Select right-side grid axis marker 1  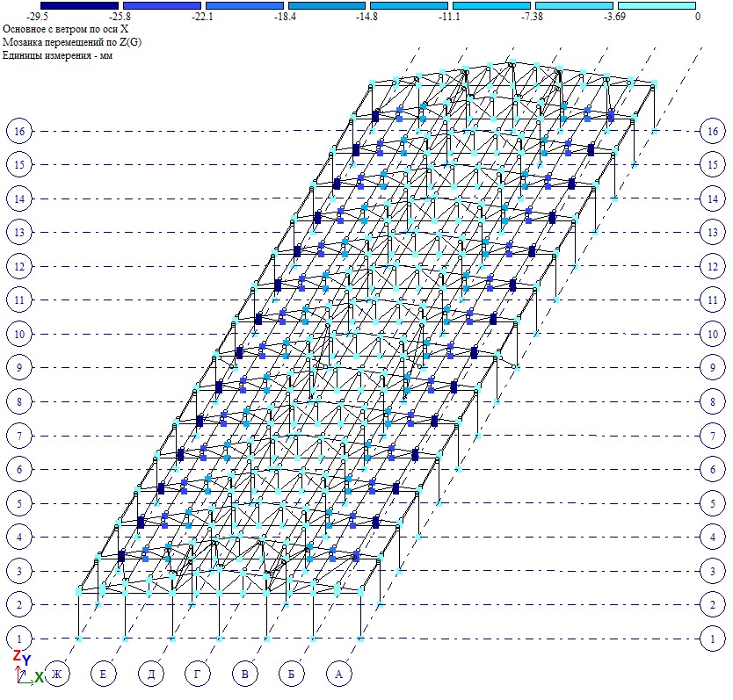(711, 639)
